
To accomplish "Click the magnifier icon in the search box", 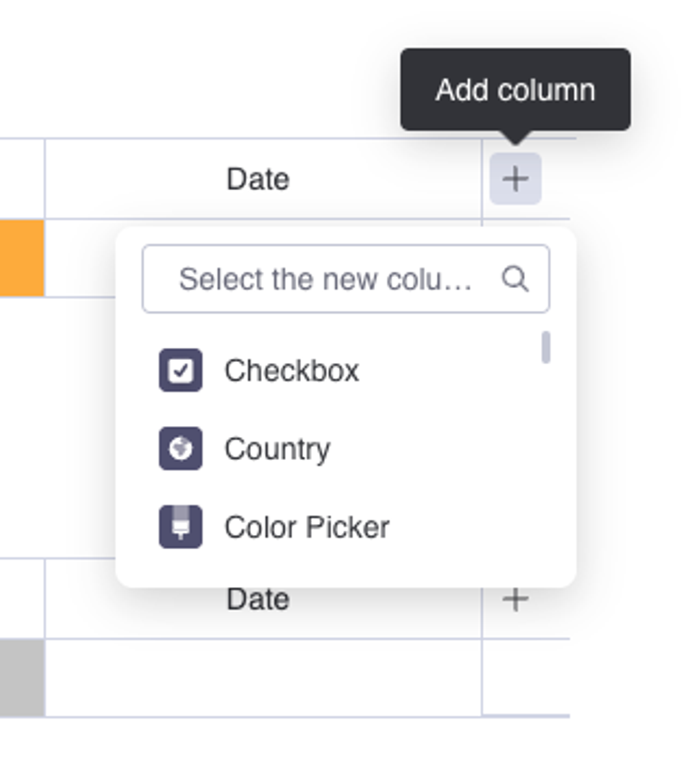I will 514,279.
